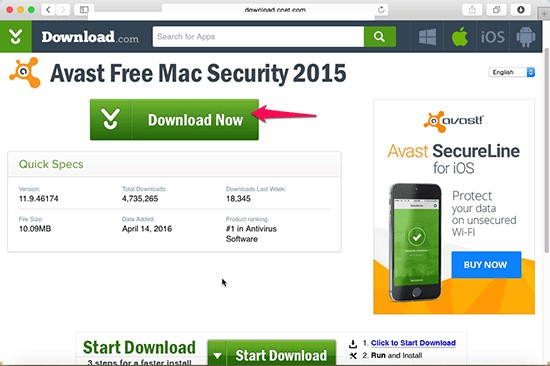Image resolution: width=550 pixels, height=366 pixels.
Task: Click the green Download Now button
Action: pyautogui.click(x=174, y=120)
